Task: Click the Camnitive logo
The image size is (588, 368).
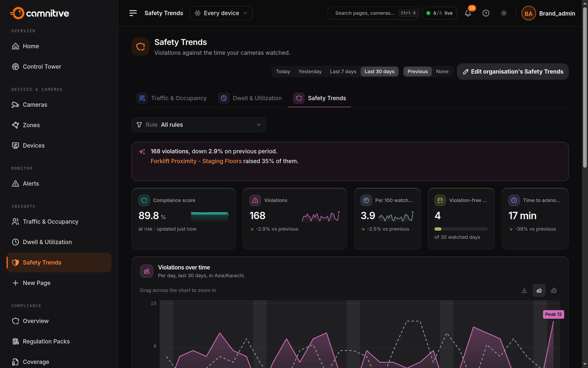Action: click(x=39, y=13)
